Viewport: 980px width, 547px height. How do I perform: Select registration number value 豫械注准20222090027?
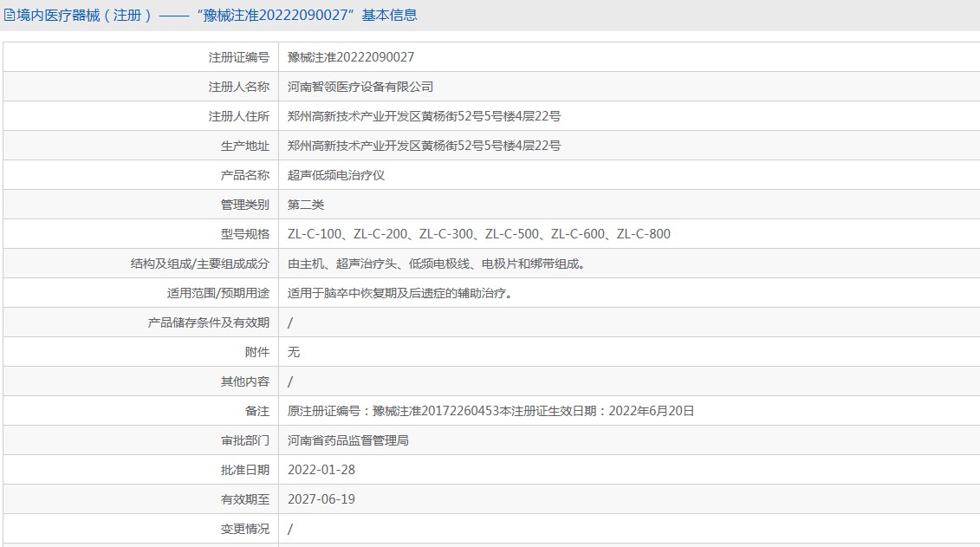click(x=351, y=57)
